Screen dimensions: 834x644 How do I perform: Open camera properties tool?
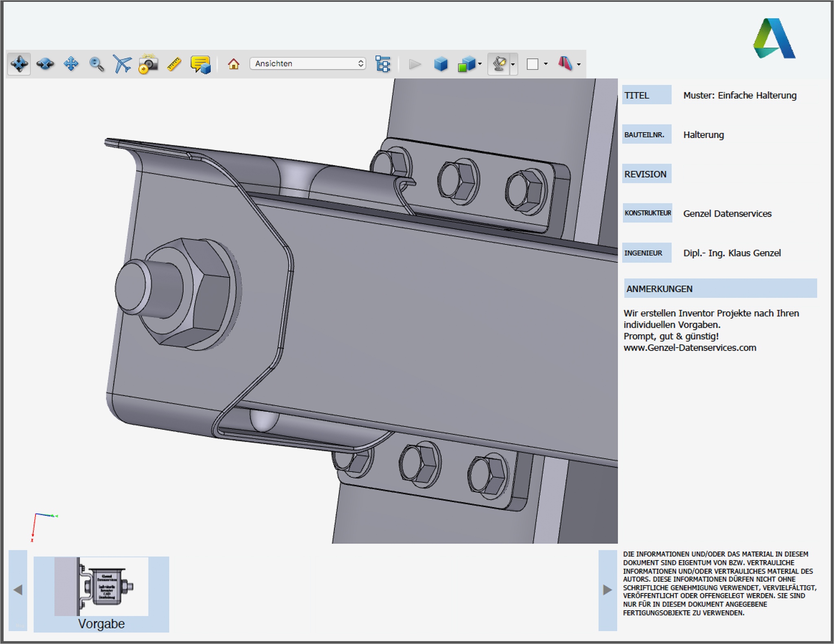[x=148, y=64]
